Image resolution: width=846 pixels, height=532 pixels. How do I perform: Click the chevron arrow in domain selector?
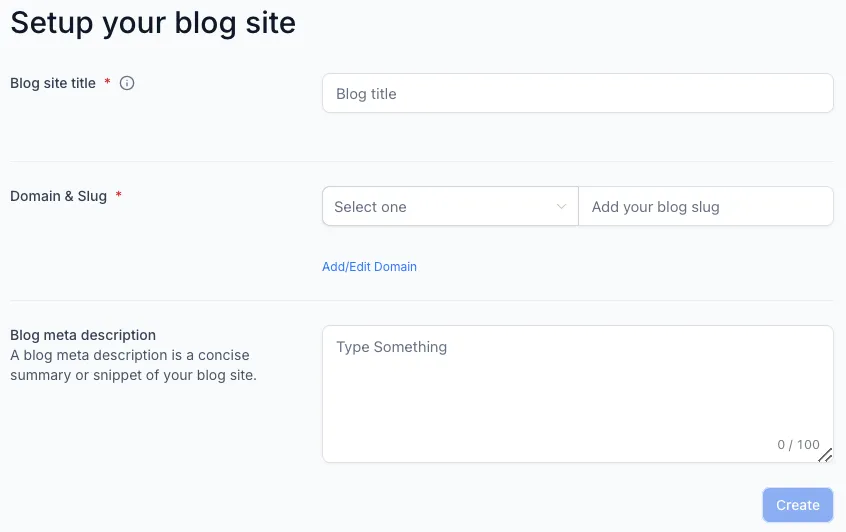[561, 207]
